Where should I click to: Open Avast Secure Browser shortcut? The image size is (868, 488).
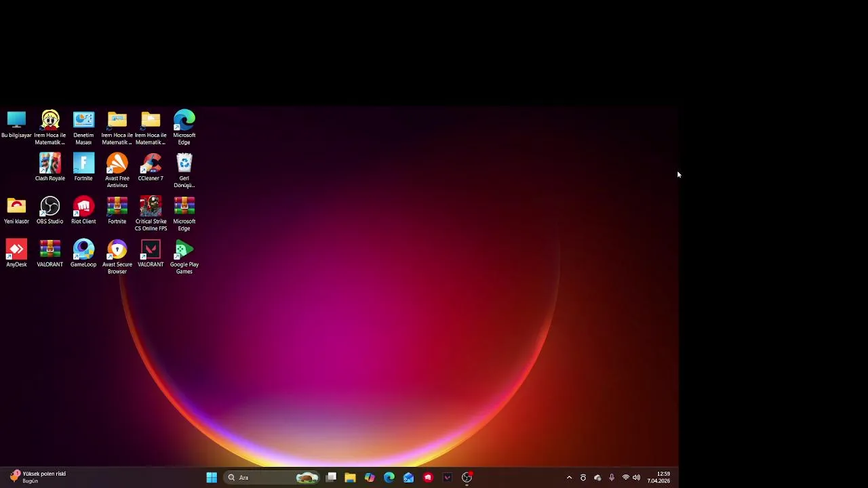tap(117, 257)
